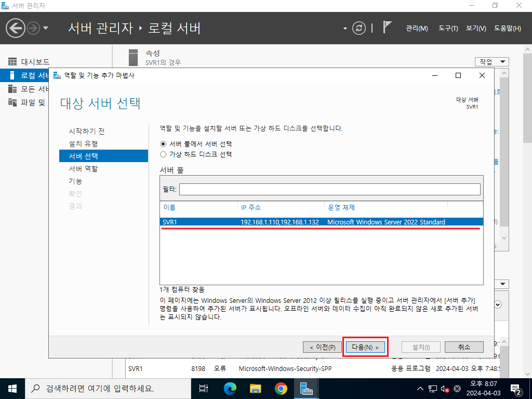Select 서버 풀에서 서버 선택 radio button
This screenshot has width=532, height=399.
tap(163, 144)
